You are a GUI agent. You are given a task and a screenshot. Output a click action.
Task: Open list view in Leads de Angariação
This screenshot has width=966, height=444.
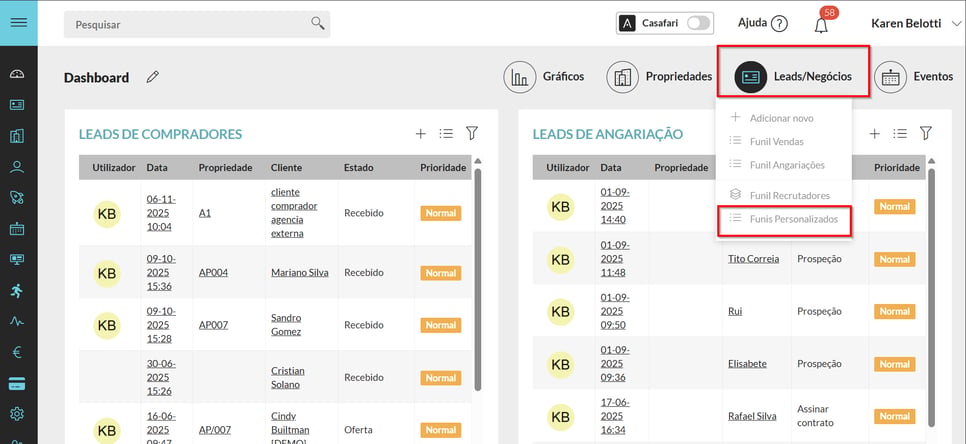(900, 134)
